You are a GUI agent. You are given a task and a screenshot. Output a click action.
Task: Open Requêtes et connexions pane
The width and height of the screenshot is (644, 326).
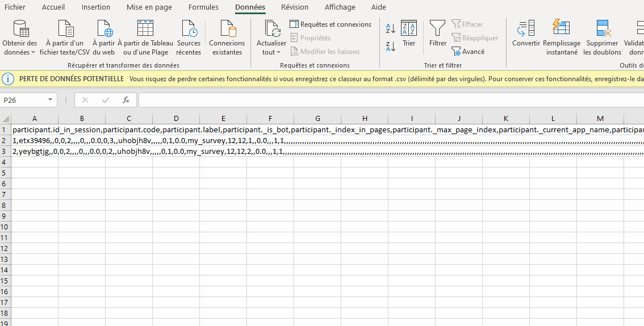coord(331,24)
